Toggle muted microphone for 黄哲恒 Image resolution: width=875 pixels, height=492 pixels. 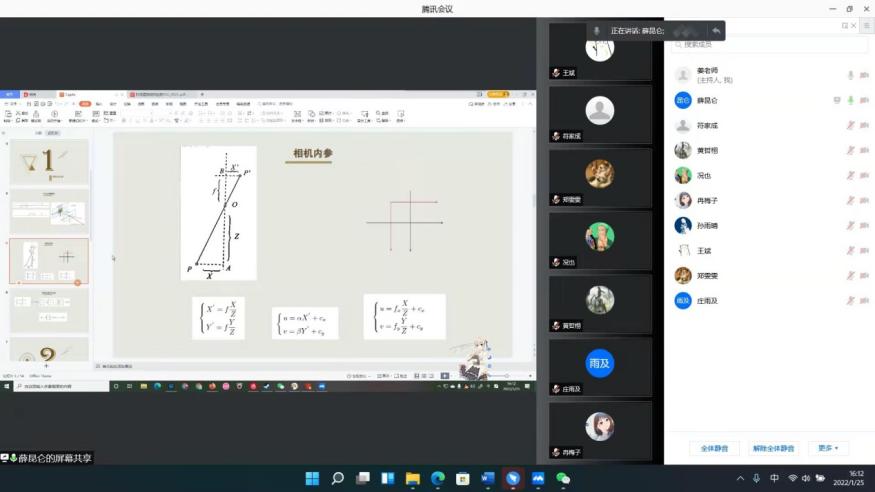click(x=851, y=150)
